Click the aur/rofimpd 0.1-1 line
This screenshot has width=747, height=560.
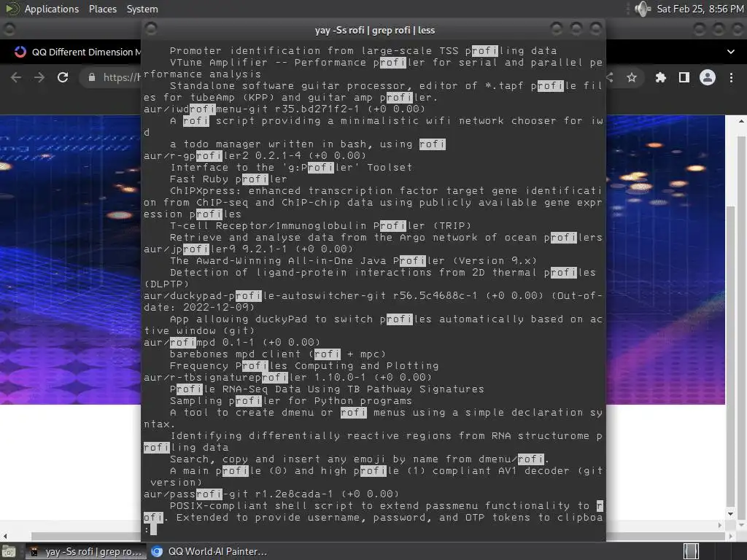click(x=232, y=343)
